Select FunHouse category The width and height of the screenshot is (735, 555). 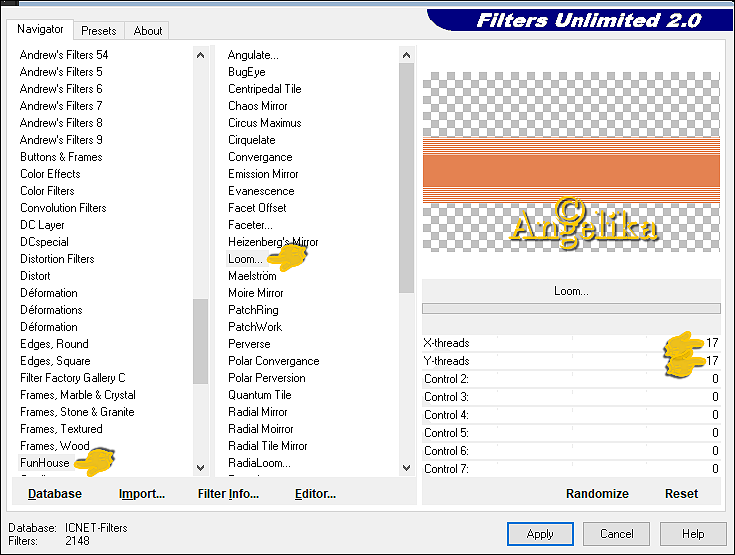[45, 463]
